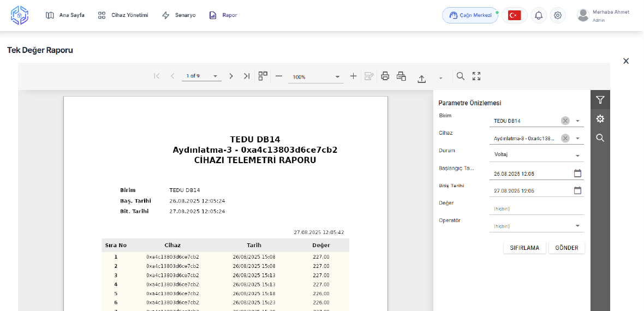The width and height of the screenshot is (644, 311).
Task: Clear the TEDU DB14 Birim selection
Action: (x=565, y=121)
